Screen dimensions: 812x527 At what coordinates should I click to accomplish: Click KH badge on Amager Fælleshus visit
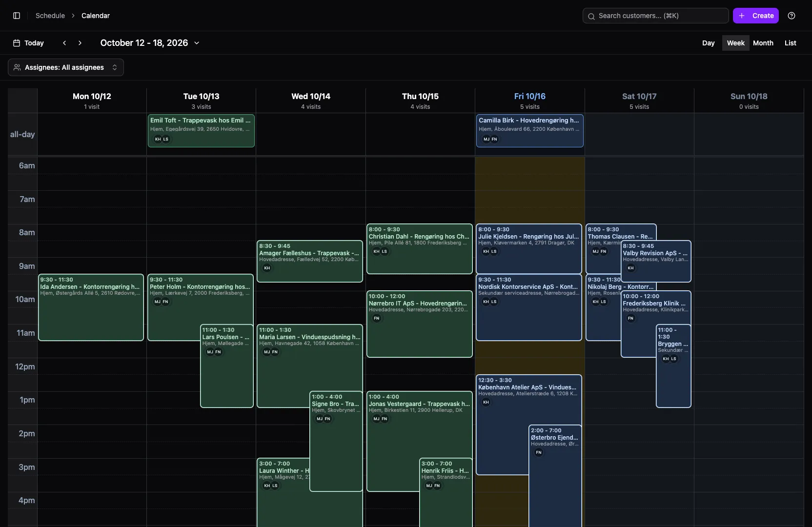coord(267,268)
